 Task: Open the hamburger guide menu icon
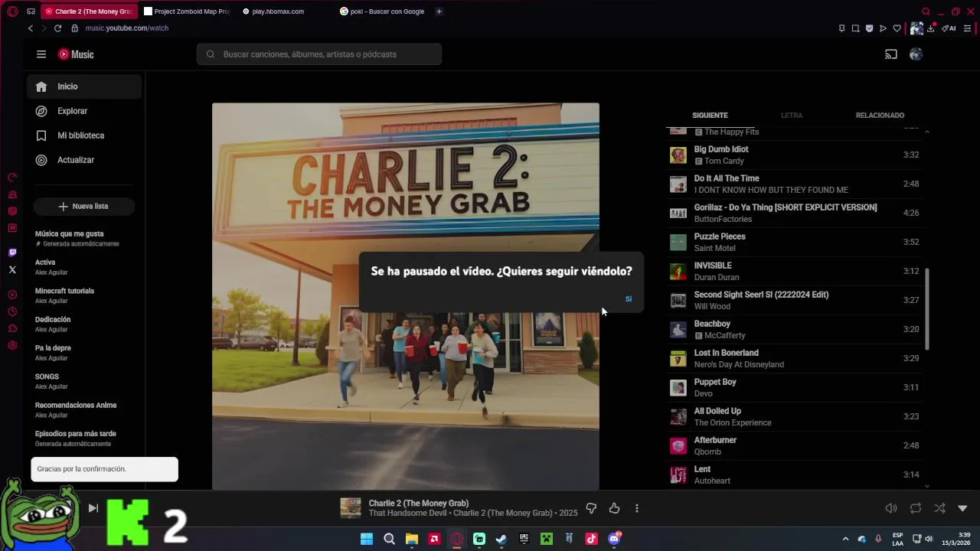point(41,54)
